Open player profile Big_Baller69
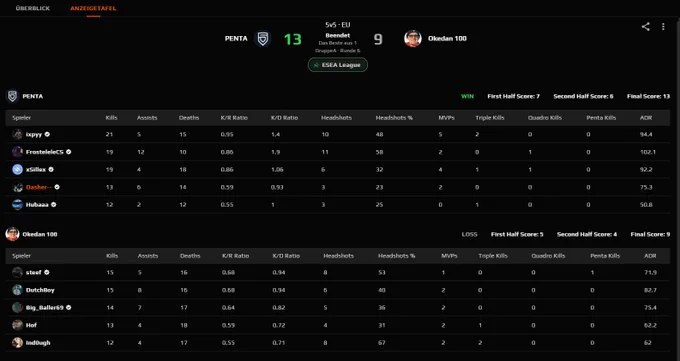Image resolution: width=680 pixels, height=361 pixels. [45, 308]
